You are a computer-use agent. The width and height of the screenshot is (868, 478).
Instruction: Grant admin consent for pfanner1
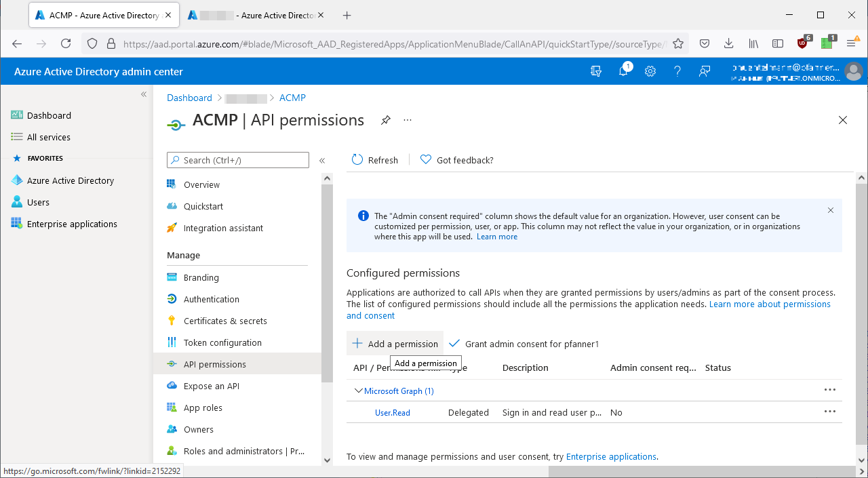tap(524, 344)
